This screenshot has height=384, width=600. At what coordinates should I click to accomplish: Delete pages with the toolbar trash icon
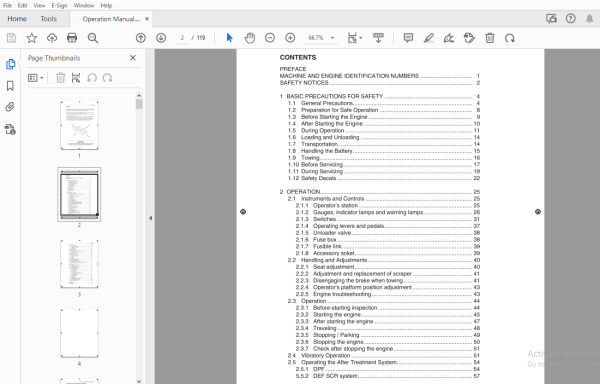(490, 37)
